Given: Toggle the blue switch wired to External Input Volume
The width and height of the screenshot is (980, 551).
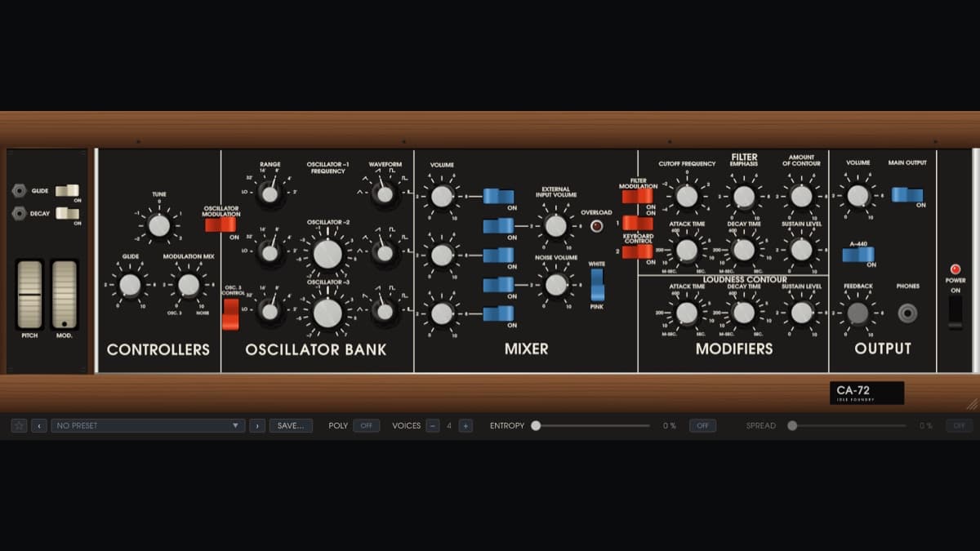Looking at the screenshot, I should pos(498,225).
